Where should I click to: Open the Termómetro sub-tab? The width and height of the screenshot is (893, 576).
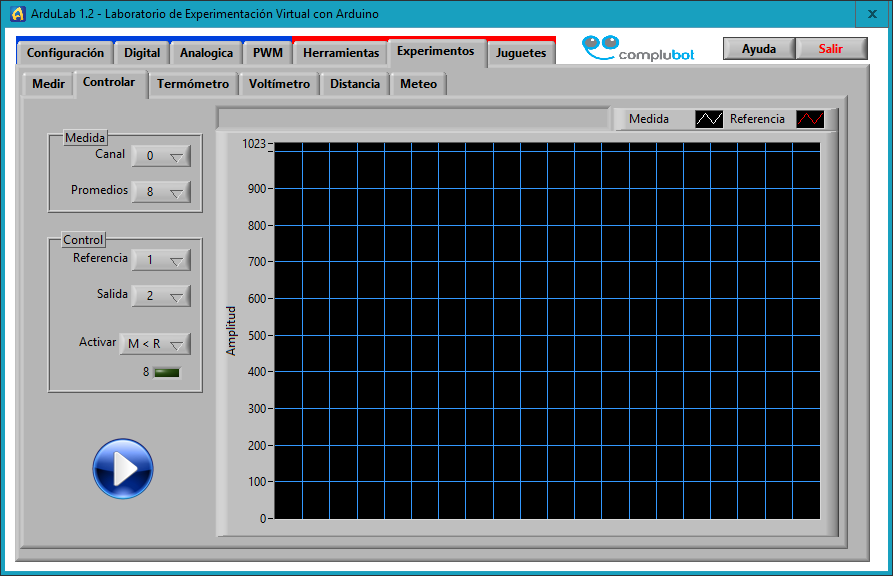pos(193,84)
